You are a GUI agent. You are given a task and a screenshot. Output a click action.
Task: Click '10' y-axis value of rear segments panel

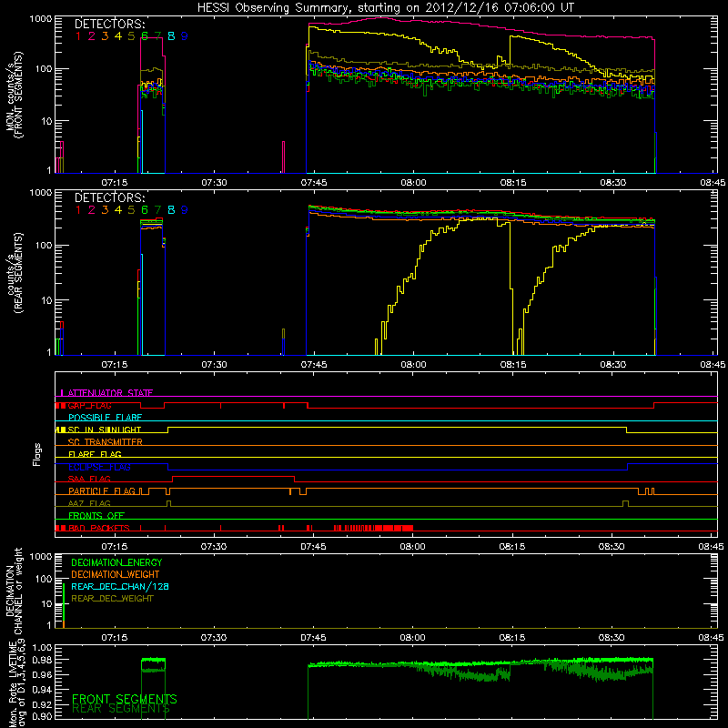point(45,301)
